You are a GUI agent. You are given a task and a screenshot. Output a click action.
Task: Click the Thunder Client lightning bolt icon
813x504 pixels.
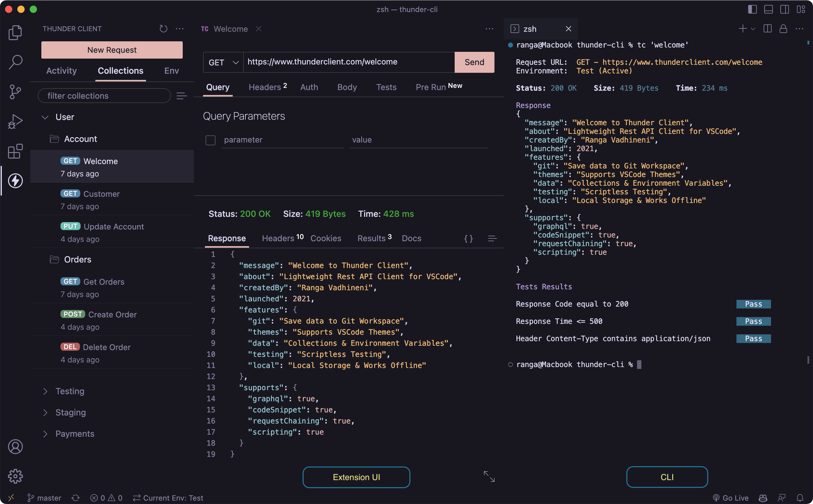15,180
